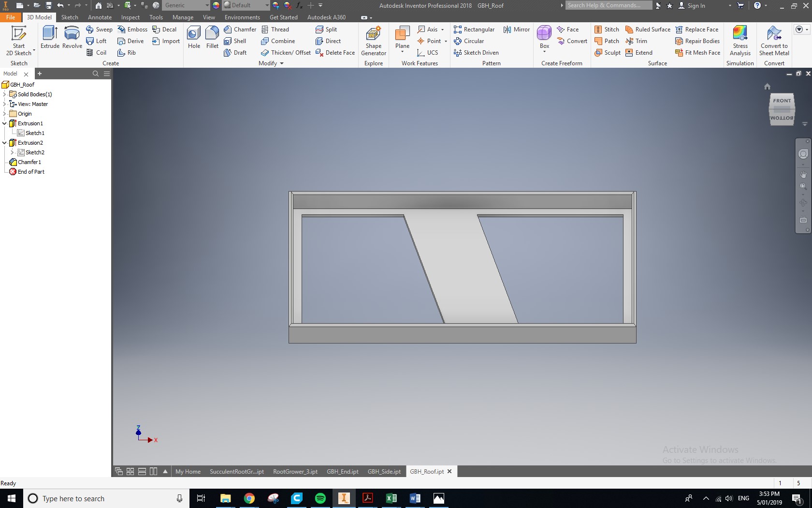Open Excel from the taskbar

[x=391, y=498]
